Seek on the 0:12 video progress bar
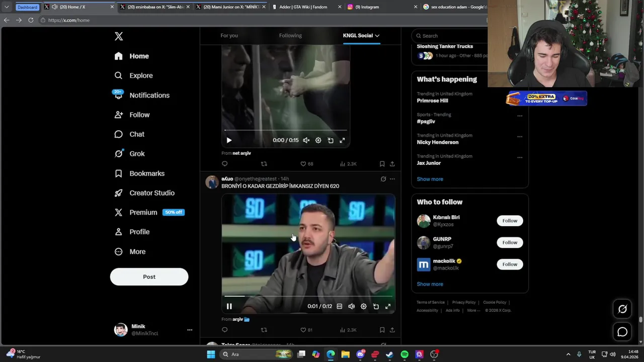Viewport: 644px width, 362px height. (308, 296)
